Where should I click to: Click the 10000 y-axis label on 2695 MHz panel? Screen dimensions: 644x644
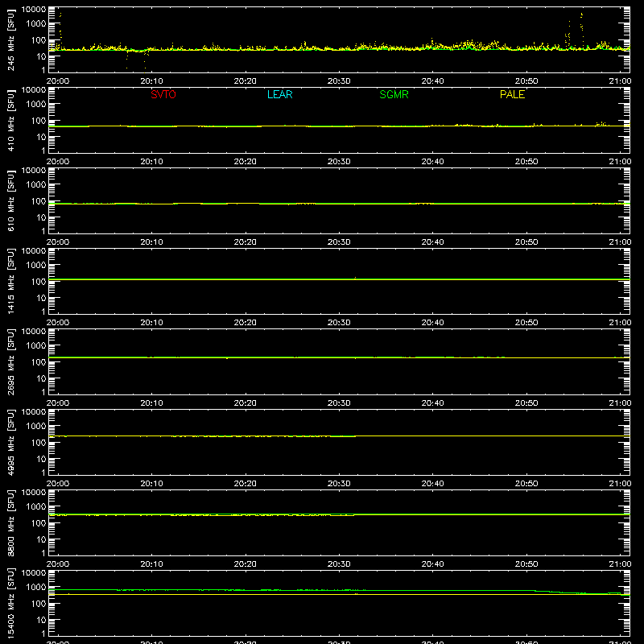pyautogui.click(x=34, y=332)
